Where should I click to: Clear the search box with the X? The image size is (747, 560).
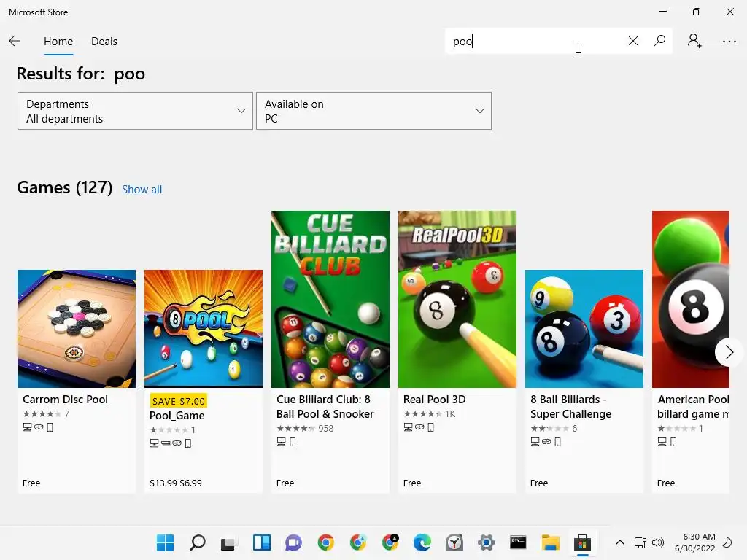pos(632,41)
